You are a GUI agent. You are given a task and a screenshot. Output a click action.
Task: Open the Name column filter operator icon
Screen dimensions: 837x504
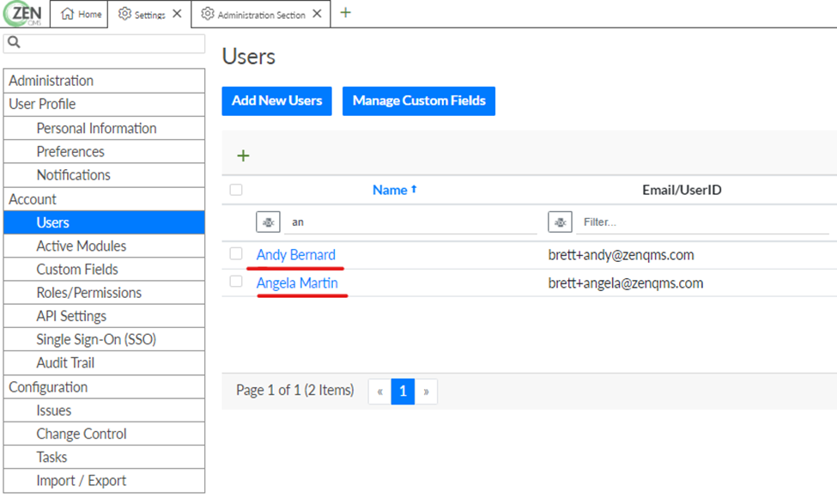[x=268, y=222]
